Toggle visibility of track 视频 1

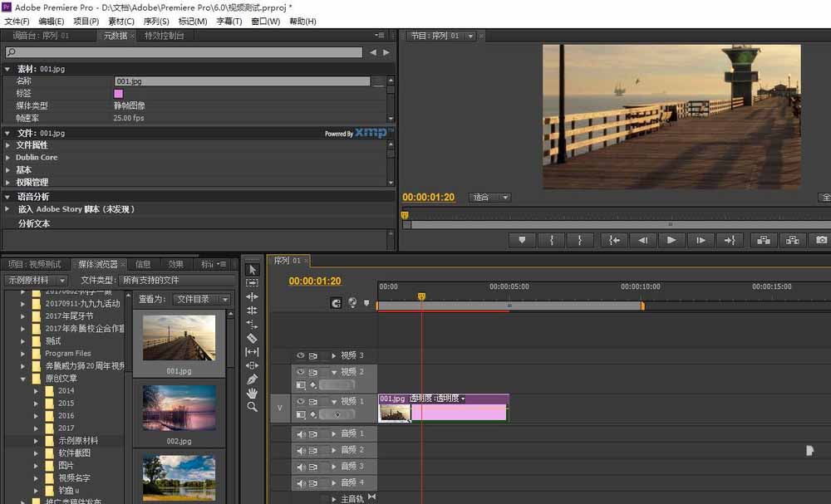click(300, 399)
